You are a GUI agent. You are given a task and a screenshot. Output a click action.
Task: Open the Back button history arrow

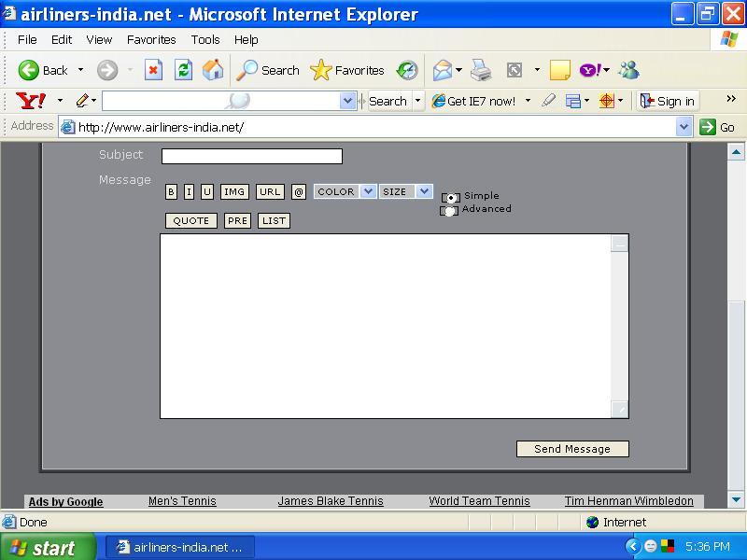point(80,70)
